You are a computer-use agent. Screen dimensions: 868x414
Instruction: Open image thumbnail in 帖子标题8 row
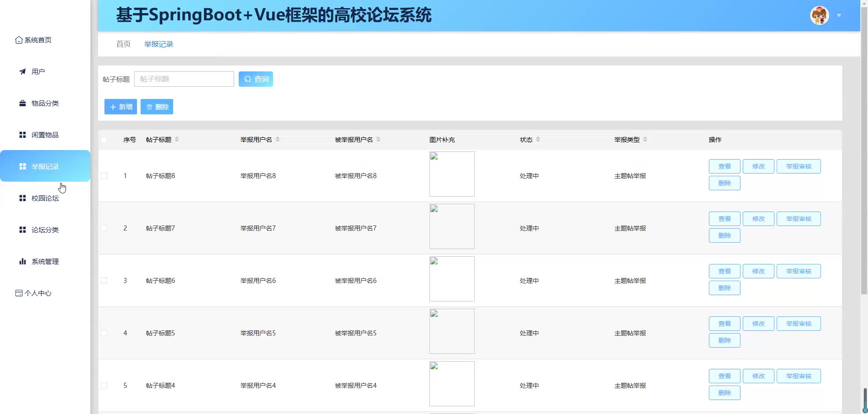pos(452,174)
